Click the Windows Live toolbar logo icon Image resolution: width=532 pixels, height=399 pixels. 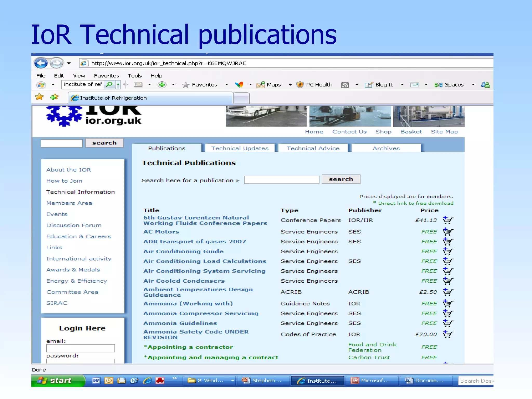[x=41, y=85]
